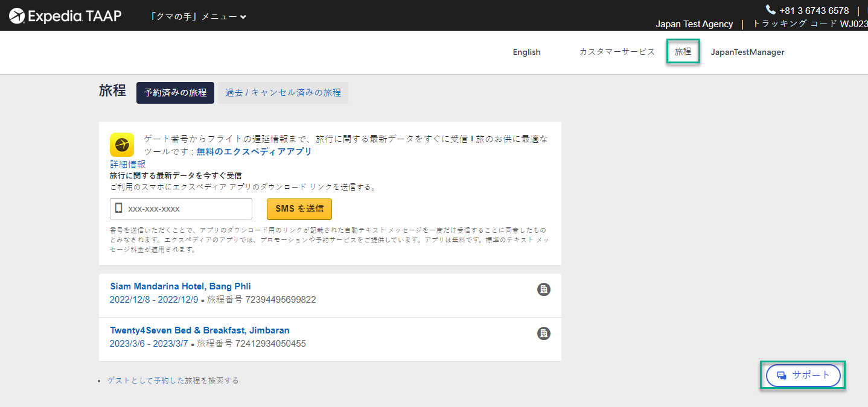This screenshot has width=868, height=407.
Task: Click ゲストとして予約した旅程を検索する link
Action: pos(173,380)
